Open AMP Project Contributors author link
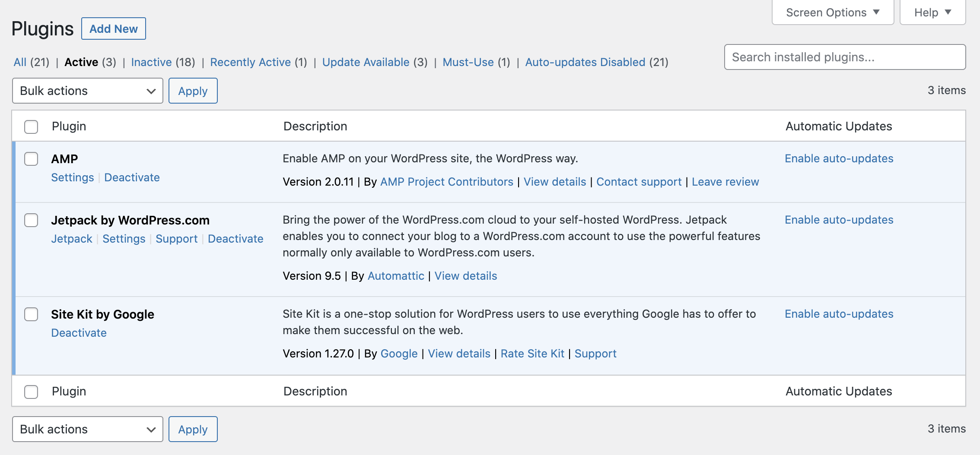Screen dimensions: 980x455 pyautogui.click(x=447, y=182)
